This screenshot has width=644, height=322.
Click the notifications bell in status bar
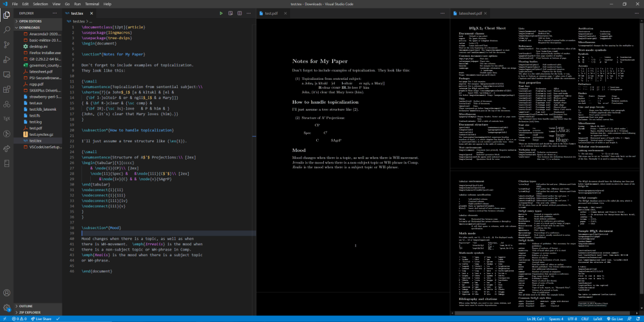637,319
